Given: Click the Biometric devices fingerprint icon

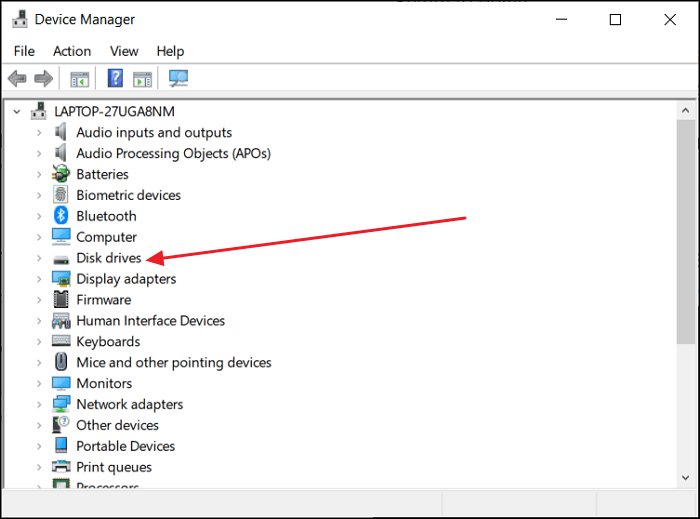Looking at the screenshot, I should 61,195.
